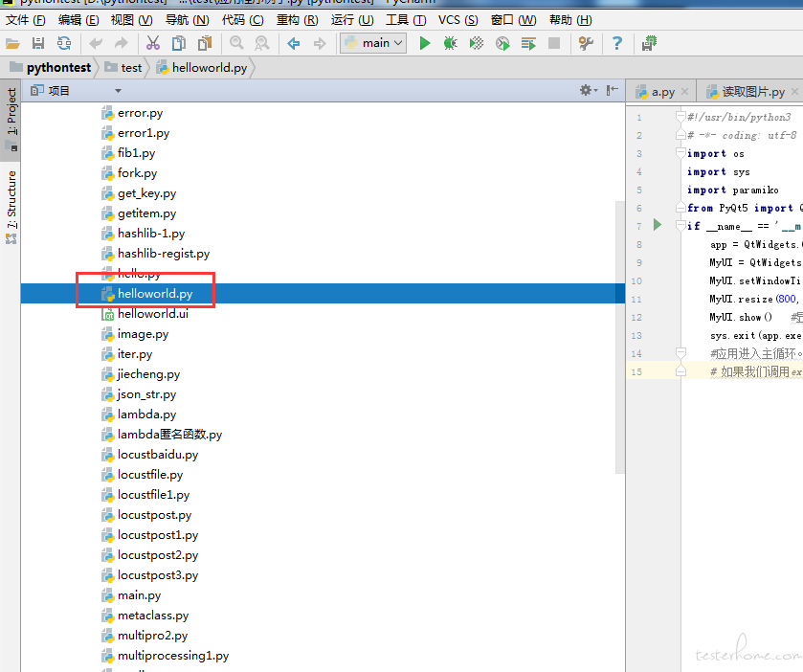Toggle the fold marker at line 14
This screenshot has height=672, width=803.
tap(680, 353)
